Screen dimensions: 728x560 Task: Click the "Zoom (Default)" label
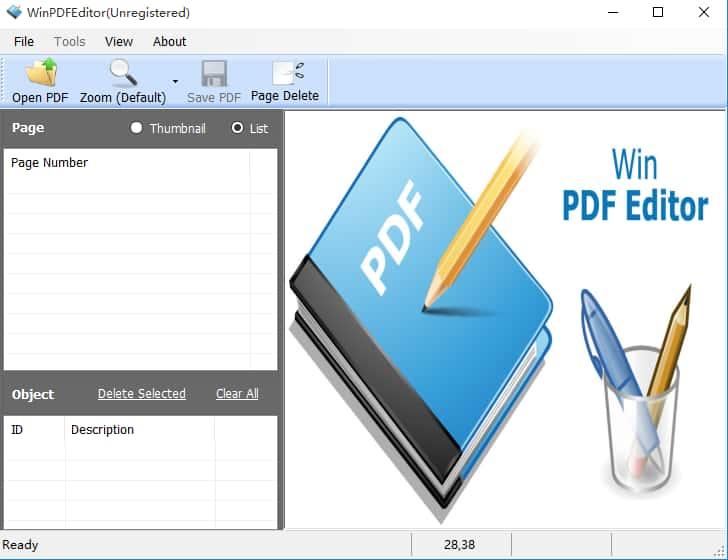coord(123,98)
